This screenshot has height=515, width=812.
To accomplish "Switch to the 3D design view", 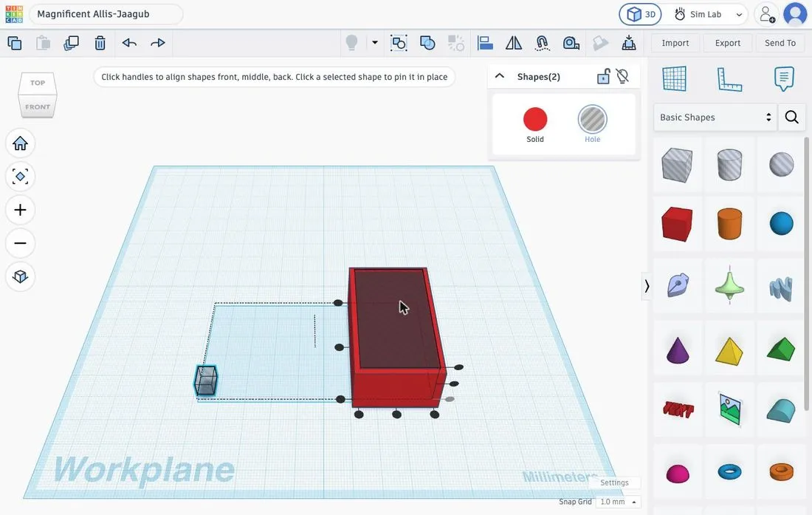I will click(x=640, y=15).
